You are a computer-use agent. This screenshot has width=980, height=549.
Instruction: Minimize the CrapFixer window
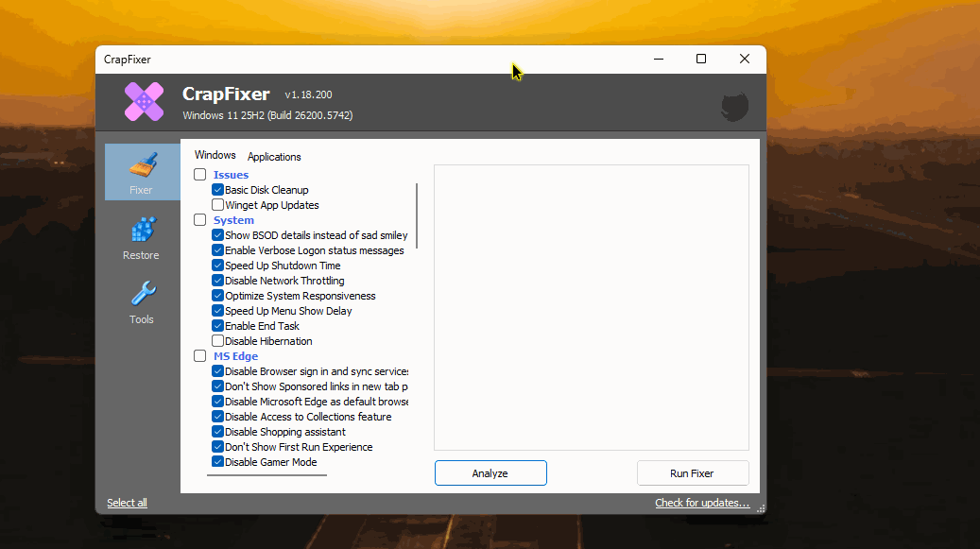(659, 59)
